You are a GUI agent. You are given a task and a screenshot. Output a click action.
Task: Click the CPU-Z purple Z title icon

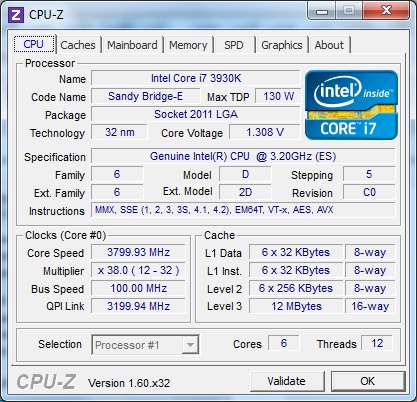[x=15, y=15]
